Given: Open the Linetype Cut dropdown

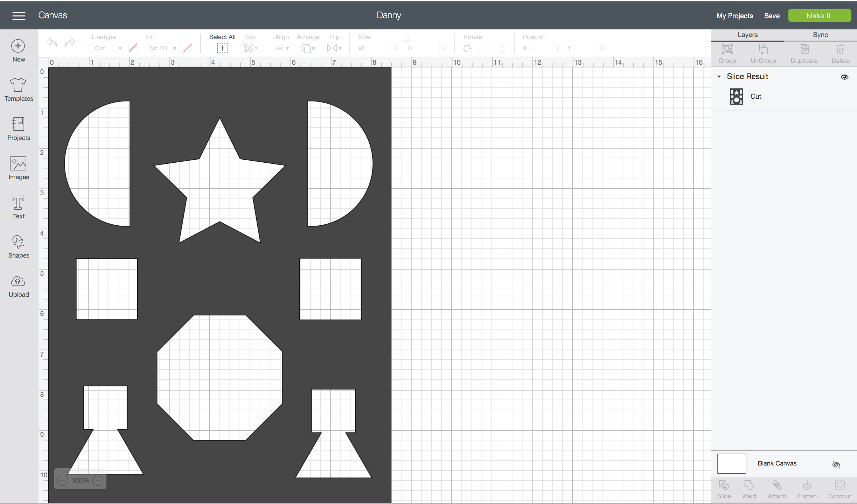Looking at the screenshot, I should (108, 48).
